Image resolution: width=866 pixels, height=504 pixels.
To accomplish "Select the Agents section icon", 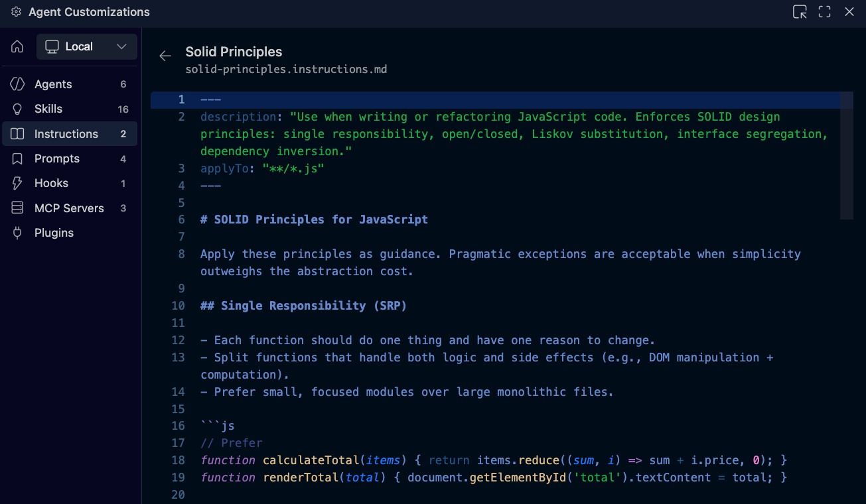I will tap(17, 84).
